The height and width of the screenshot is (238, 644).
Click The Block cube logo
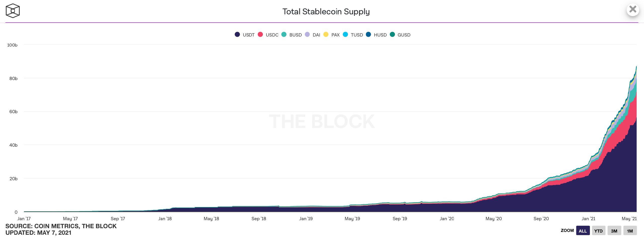tap(13, 11)
